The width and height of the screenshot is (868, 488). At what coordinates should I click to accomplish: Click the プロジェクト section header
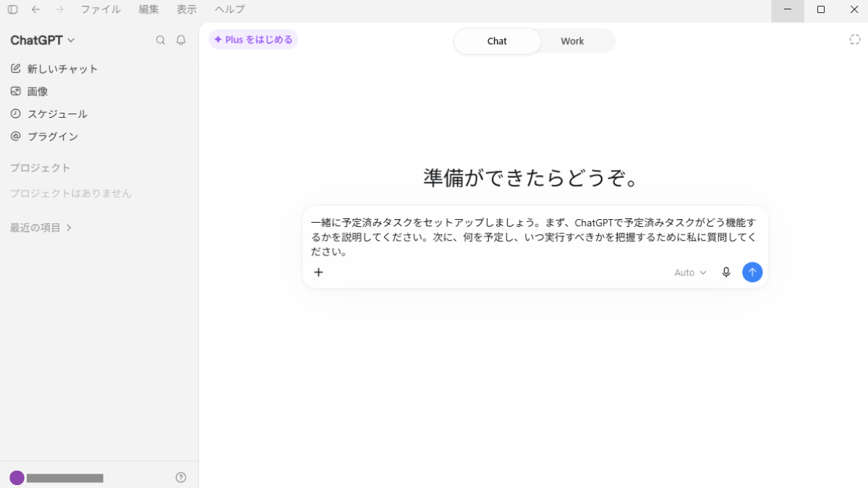pyautogui.click(x=41, y=168)
